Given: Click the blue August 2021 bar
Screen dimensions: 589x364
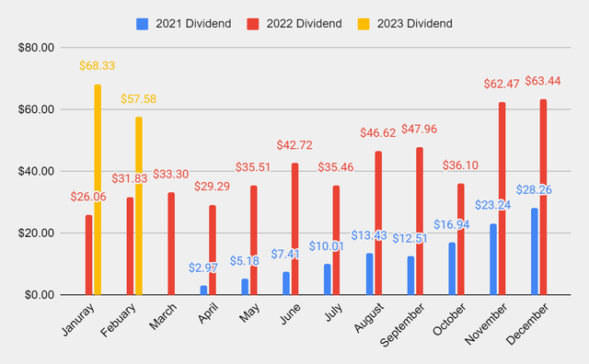Looking at the screenshot, I should point(370,274).
